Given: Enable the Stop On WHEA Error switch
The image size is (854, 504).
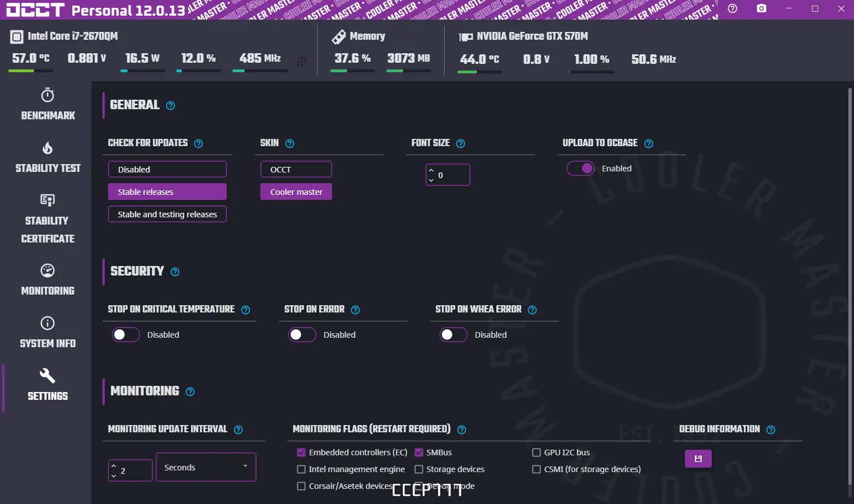Looking at the screenshot, I should click(454, 334).
